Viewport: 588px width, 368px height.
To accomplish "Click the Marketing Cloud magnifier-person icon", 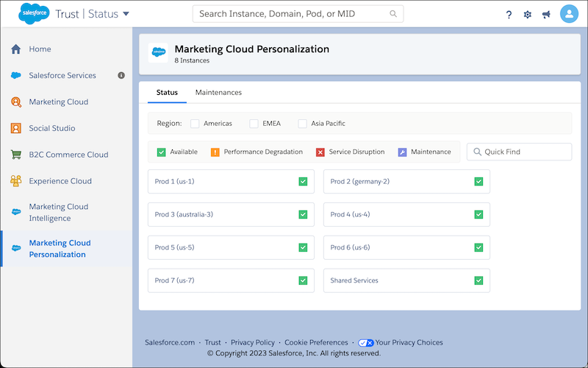I will 15,102.
